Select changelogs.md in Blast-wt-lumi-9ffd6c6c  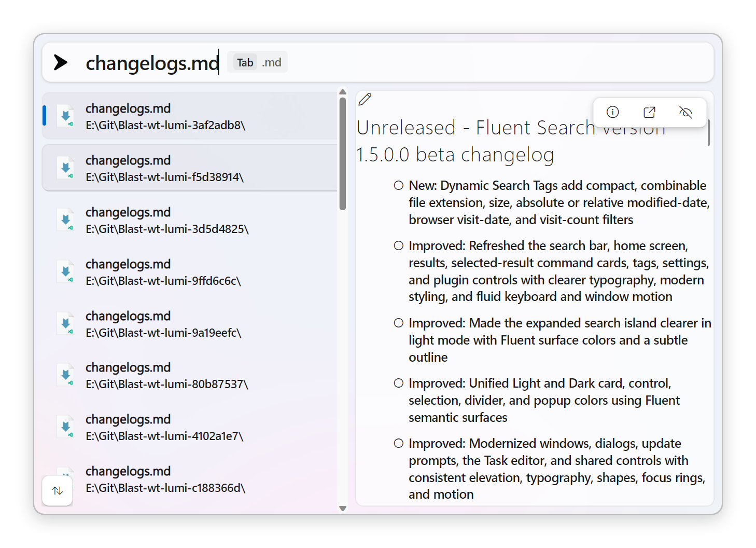pyautogui.click(x=190, y=272)
